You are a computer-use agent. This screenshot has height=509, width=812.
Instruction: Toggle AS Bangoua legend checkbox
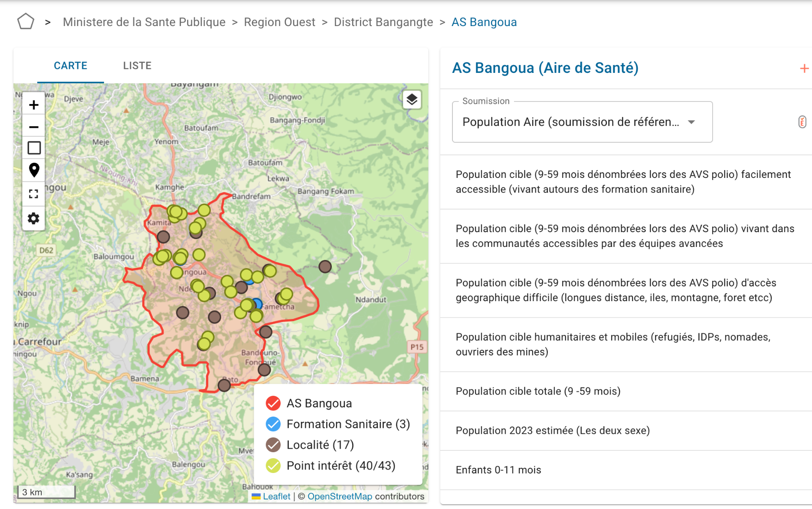point(273,403)
